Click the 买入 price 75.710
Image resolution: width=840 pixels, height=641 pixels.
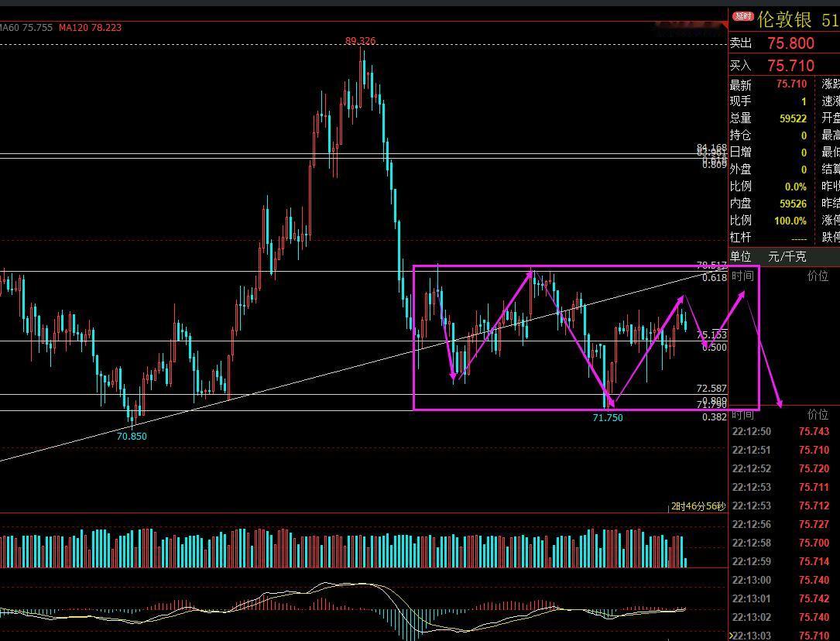click(790, 66)
